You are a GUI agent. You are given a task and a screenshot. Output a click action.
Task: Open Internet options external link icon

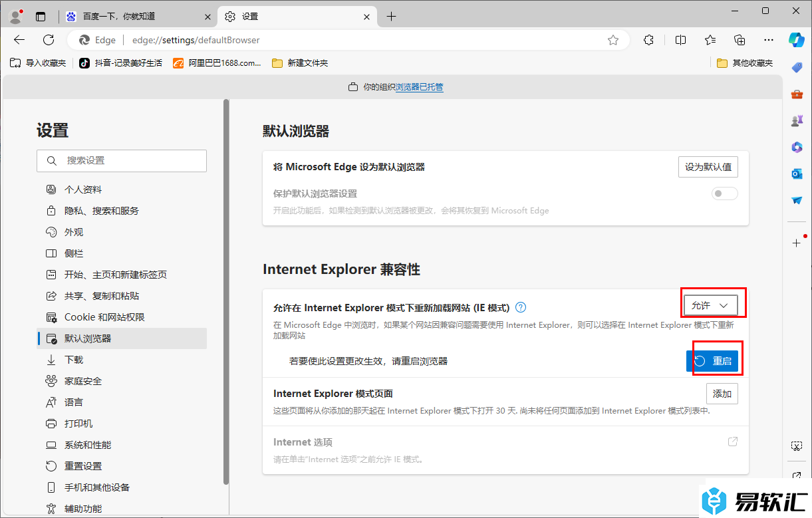[x=732, y=442]
